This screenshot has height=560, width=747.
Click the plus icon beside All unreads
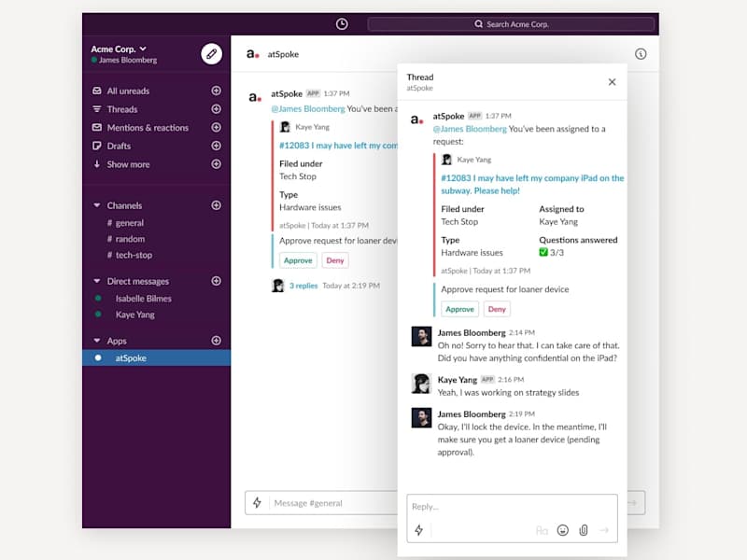coord(216,91)
